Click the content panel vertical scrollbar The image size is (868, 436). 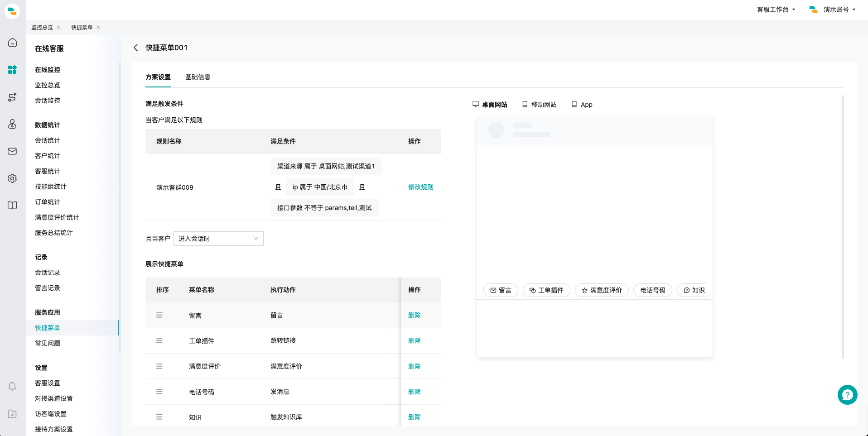[843, 226]
